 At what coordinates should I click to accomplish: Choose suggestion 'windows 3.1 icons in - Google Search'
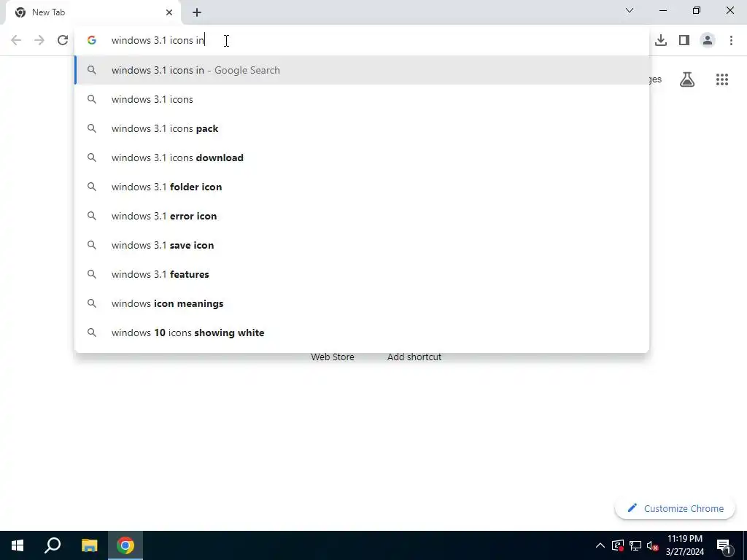coord(362,70)
